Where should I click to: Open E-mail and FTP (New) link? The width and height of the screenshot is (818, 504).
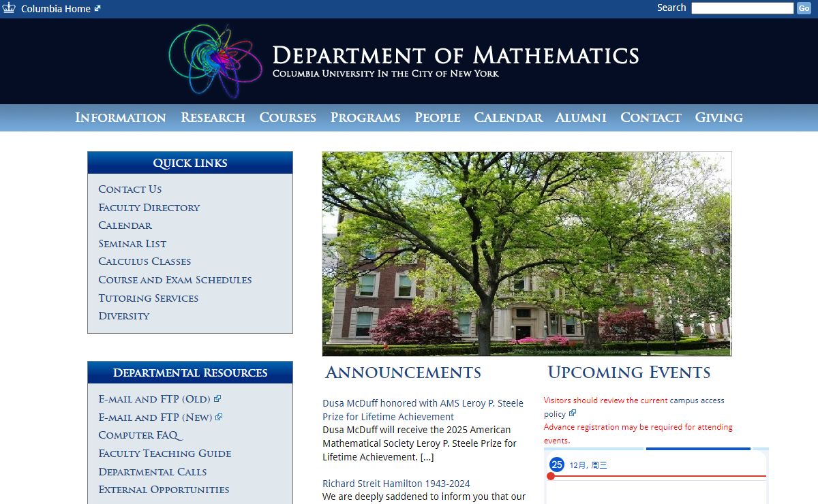click(155, 418)
